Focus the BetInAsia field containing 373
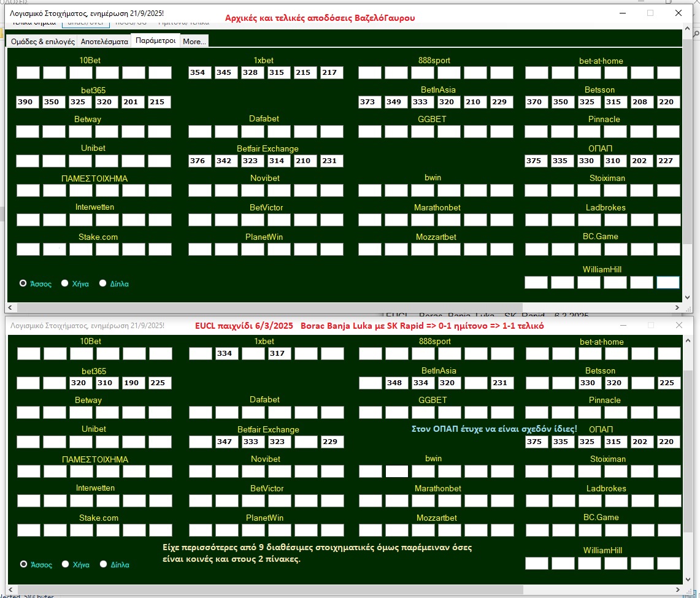This screenshot has height=598, width=700. (370, 102)
